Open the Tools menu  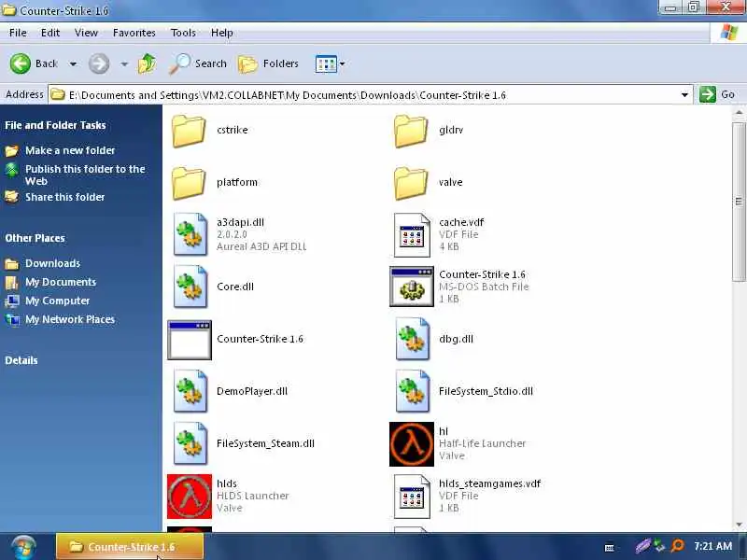[183, 33]
